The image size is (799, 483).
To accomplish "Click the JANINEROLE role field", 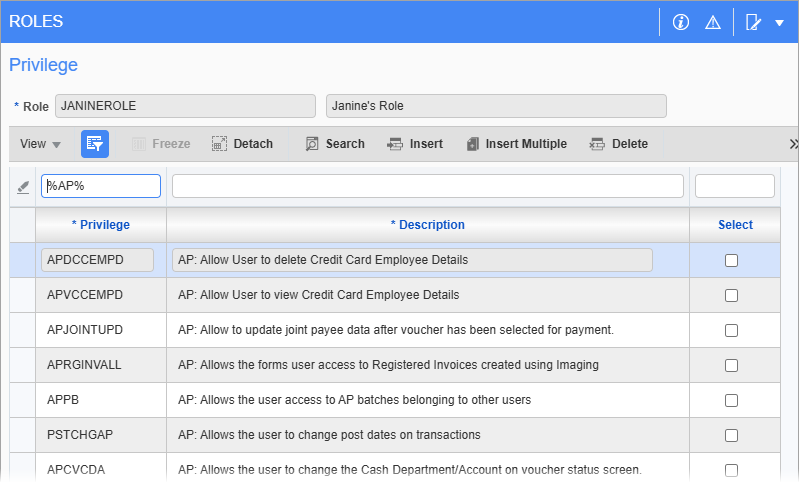I will click(x=185, y=106).
